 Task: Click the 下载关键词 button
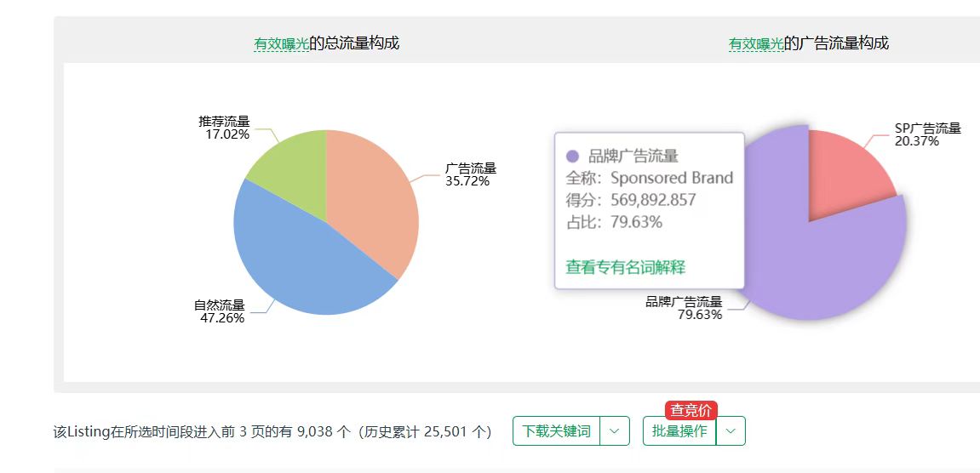(556, 431)
